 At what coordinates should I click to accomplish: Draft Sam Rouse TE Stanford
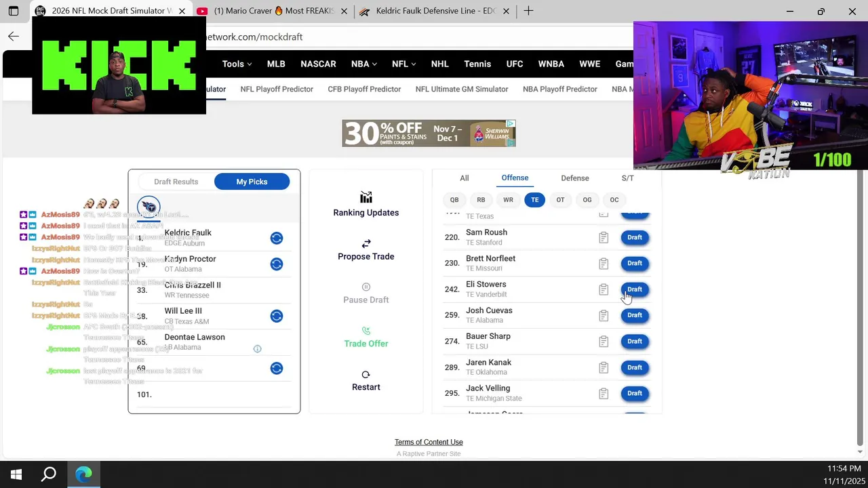coord(635,237)
